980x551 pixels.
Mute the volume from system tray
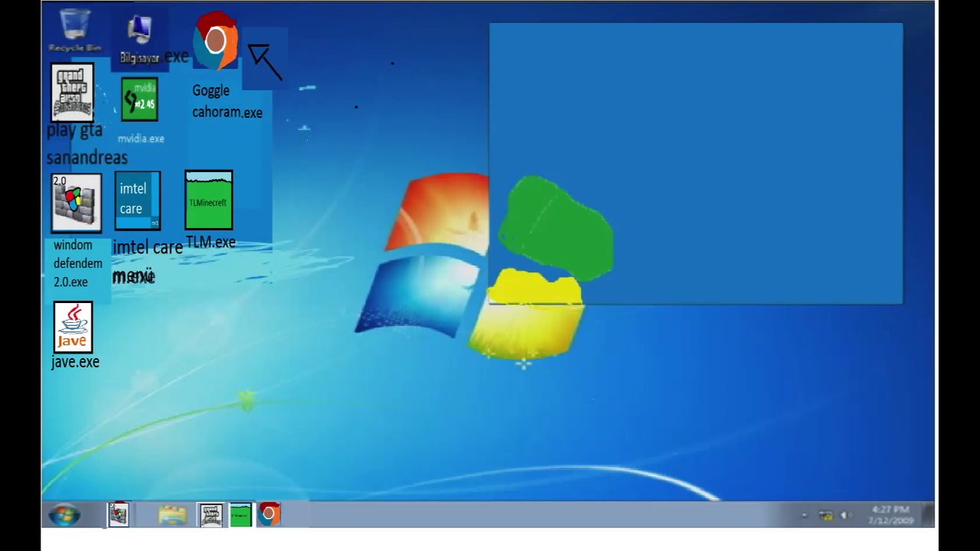point(844,514)
